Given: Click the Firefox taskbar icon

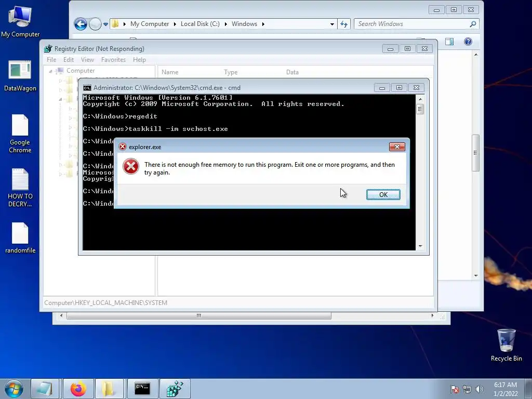Looking at the screenshot, I should point(78,389).
